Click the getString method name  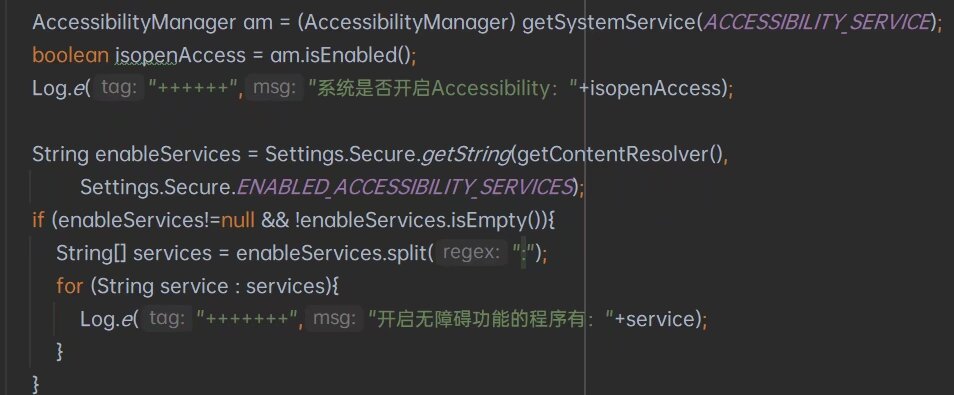click(x=466, y=155)
